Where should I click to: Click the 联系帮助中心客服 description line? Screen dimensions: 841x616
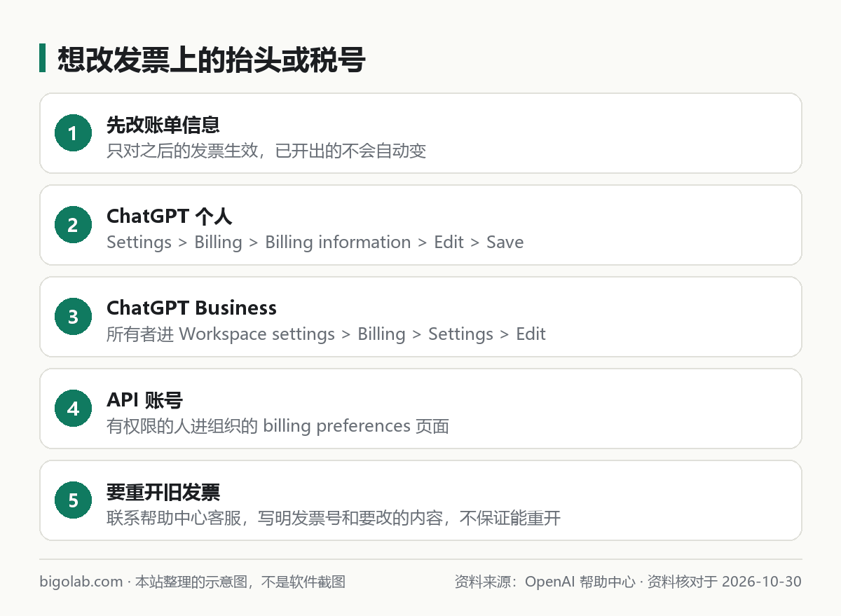click(334, 518)
